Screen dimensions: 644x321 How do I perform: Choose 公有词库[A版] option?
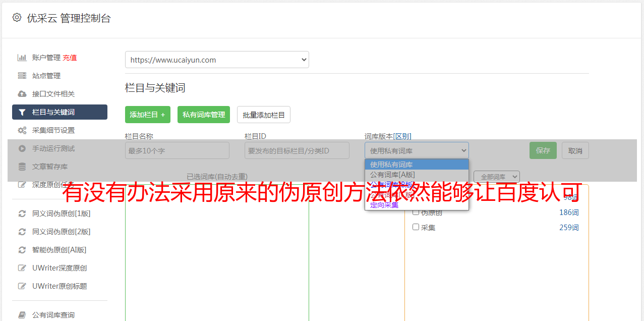pos(417,174)
